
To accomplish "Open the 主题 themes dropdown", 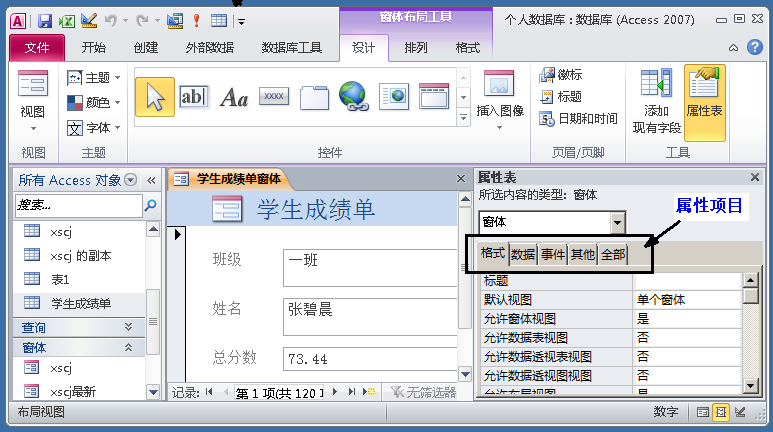I will click(93, 77).
